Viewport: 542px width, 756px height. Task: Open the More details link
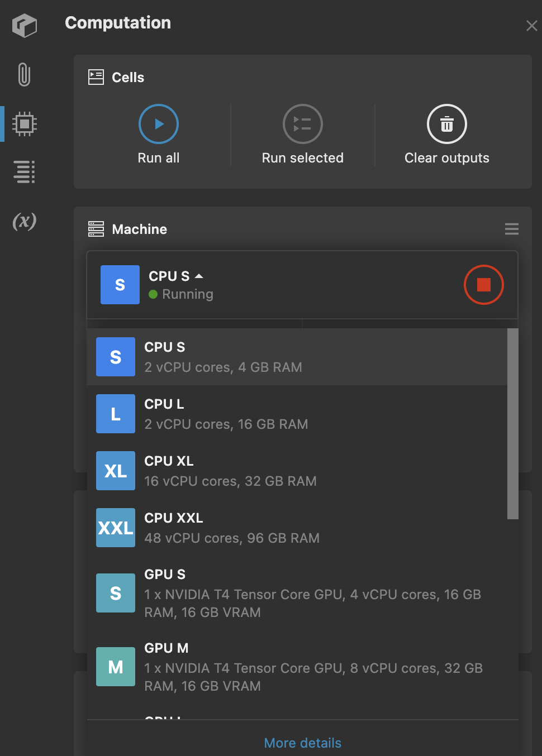302,743
